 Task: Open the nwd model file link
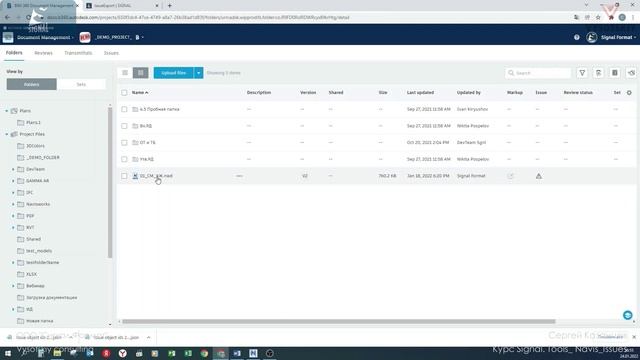(156, 176)
